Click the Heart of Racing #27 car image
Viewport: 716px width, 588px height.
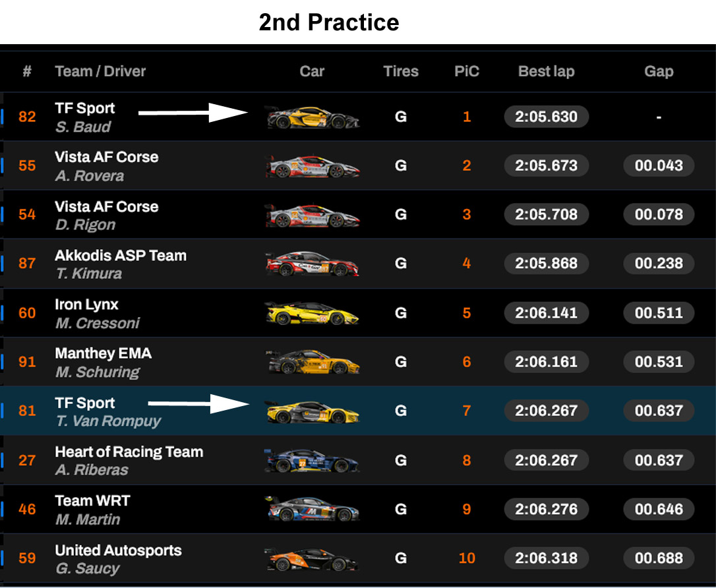(313, 460)
